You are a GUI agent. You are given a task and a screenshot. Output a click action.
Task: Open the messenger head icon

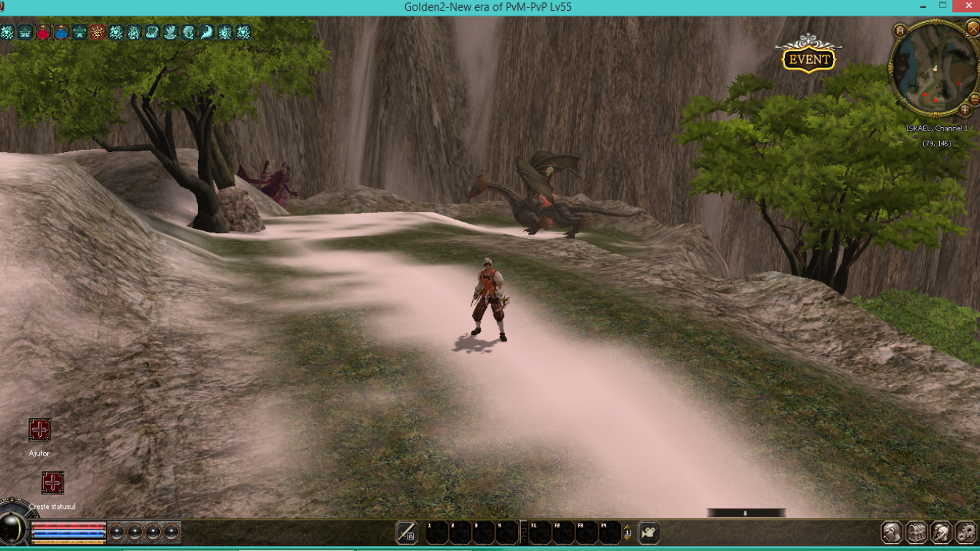click(941, 532)
